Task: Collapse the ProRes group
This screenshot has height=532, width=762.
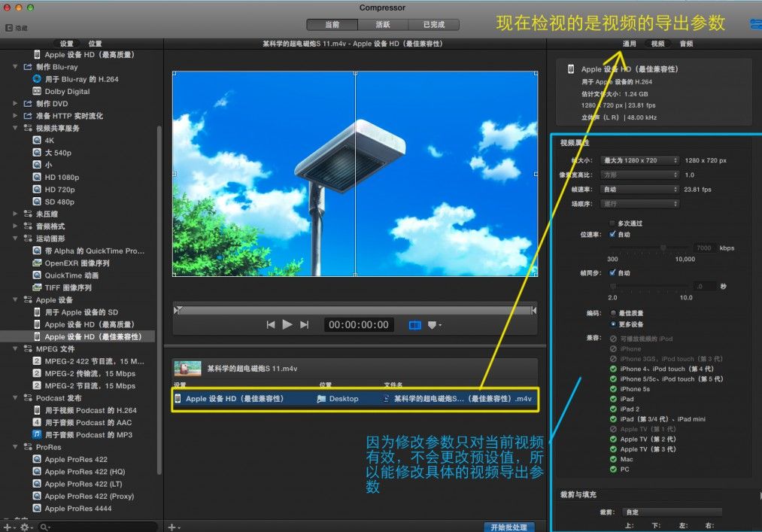Action: 15,447
